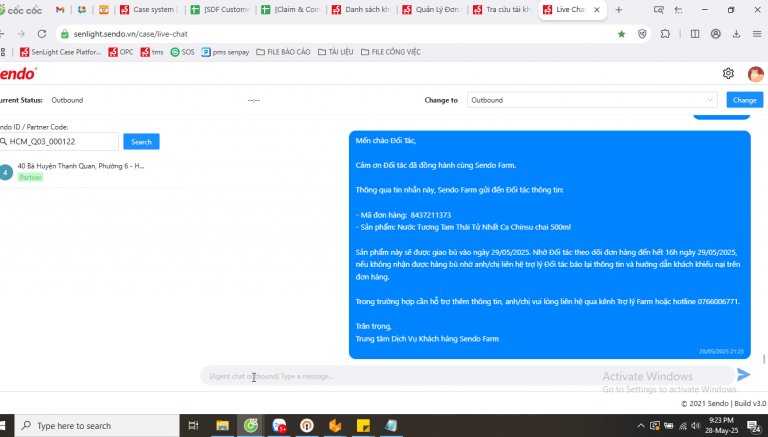Click the chat window vertical scrollbar handle
Image resolution: width=768 pixels, height=437 pixels.
[x=764, y=359]
